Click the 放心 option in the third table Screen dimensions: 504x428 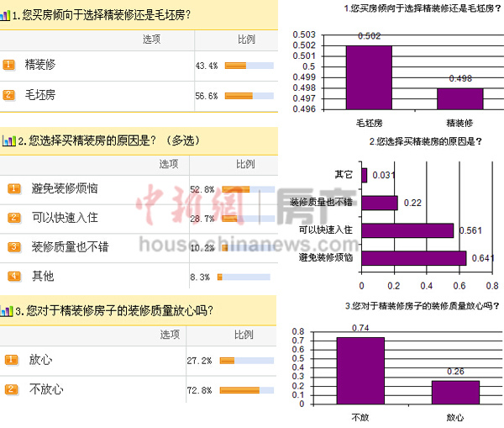(x=40, y=360)
